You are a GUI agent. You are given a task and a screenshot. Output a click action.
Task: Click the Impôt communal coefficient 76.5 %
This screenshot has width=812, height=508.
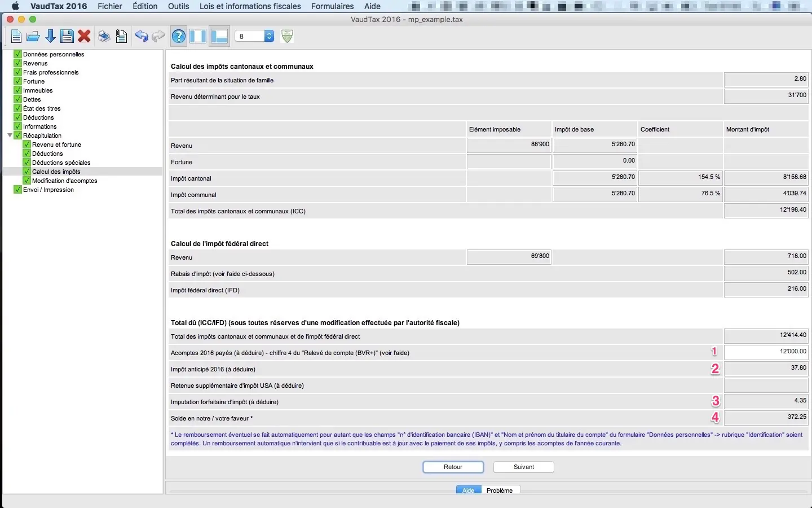pyautogui.click(x=681, y=194)
